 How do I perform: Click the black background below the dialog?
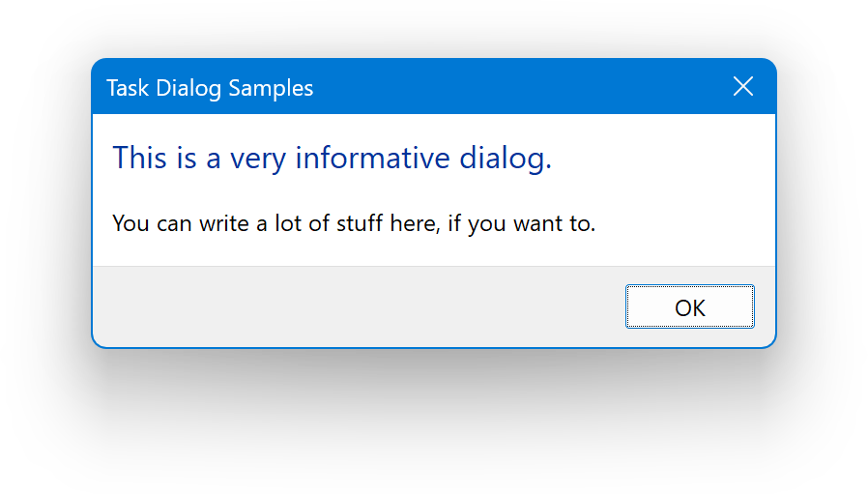[434, 425]
